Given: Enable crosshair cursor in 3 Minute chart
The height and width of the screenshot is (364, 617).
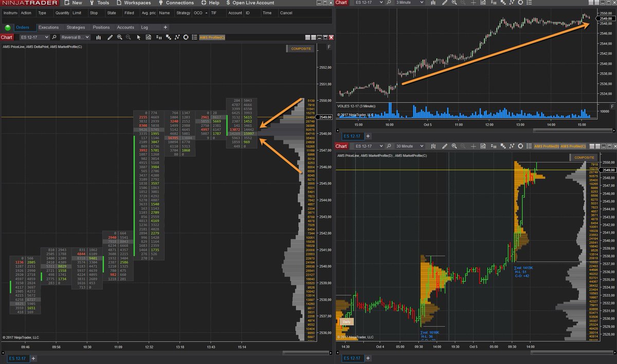Looking at the screenshot, I should 474,3.
